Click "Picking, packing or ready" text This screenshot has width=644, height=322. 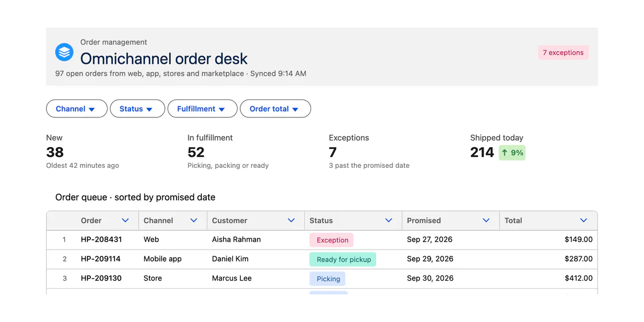pyautogui.click(x=228, y=166)
